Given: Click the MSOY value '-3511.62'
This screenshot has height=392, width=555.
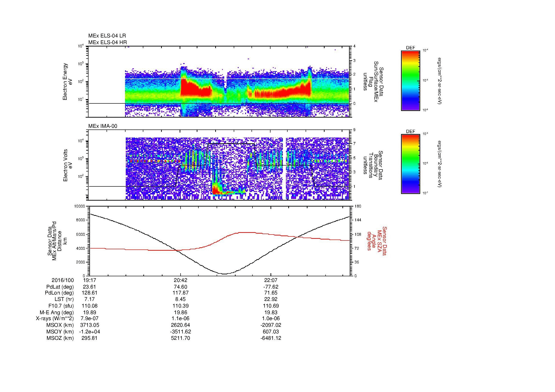Looking at the screenshot, I should pos(180,332).
